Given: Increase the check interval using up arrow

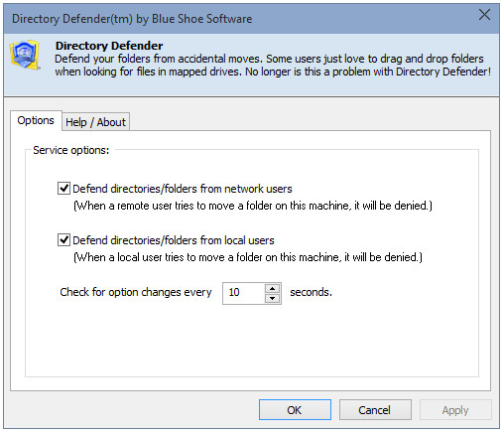Looking at the screenshot, I should coord(272,288).
